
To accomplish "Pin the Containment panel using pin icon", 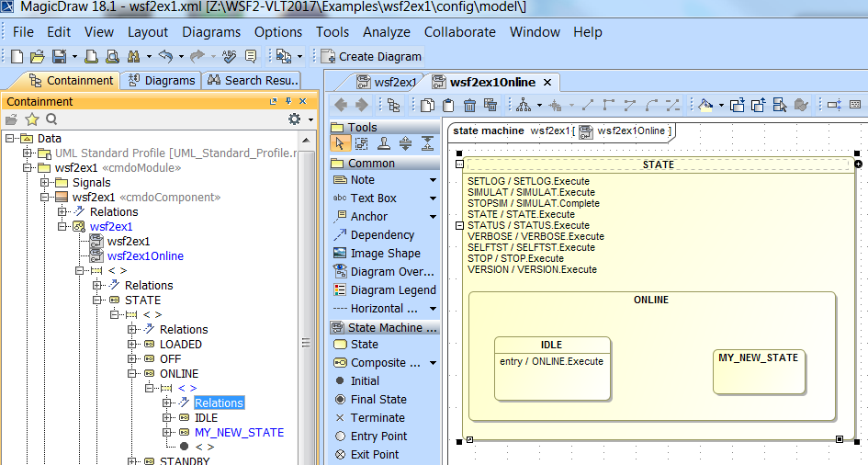I will tap(287, 101).
